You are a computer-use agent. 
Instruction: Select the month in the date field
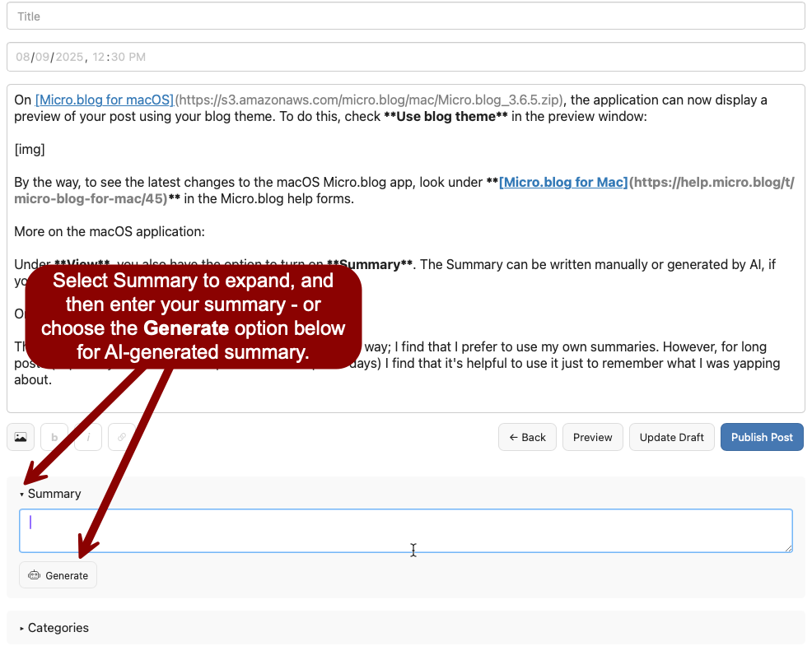pos(23,57)
